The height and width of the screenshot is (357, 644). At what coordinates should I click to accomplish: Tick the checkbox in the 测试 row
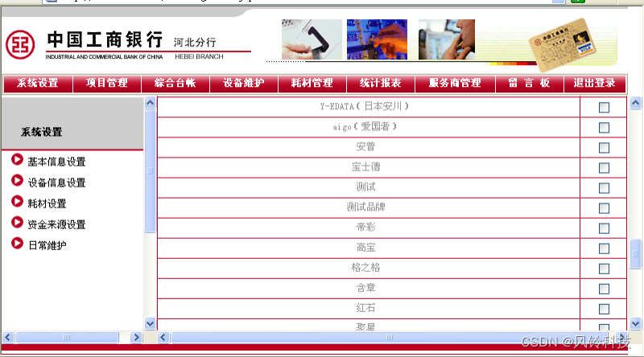(x=604, y=188)
